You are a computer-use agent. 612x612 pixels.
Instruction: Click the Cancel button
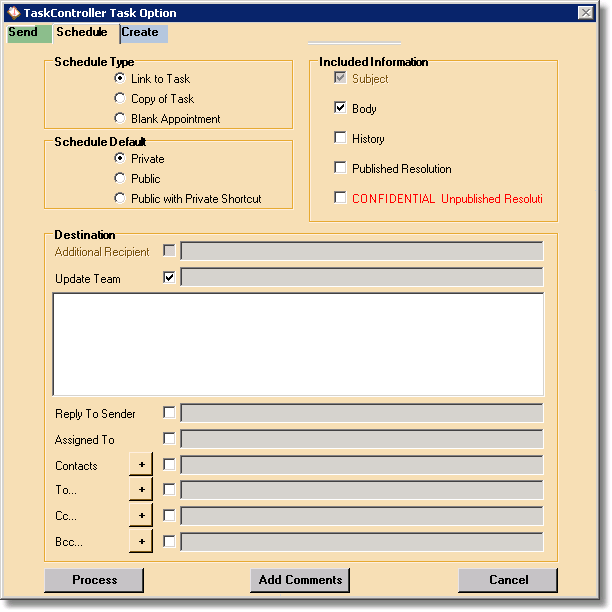(x=508, y=580)
